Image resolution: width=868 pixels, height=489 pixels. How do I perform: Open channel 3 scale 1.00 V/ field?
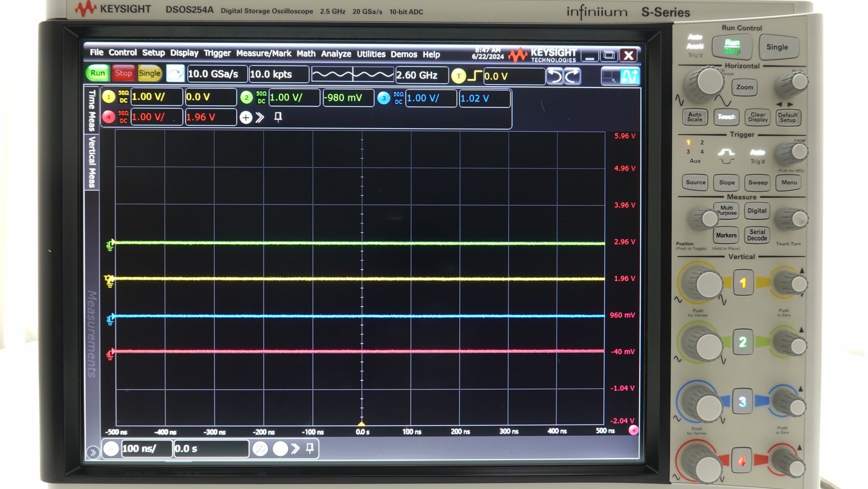[431, 98]
